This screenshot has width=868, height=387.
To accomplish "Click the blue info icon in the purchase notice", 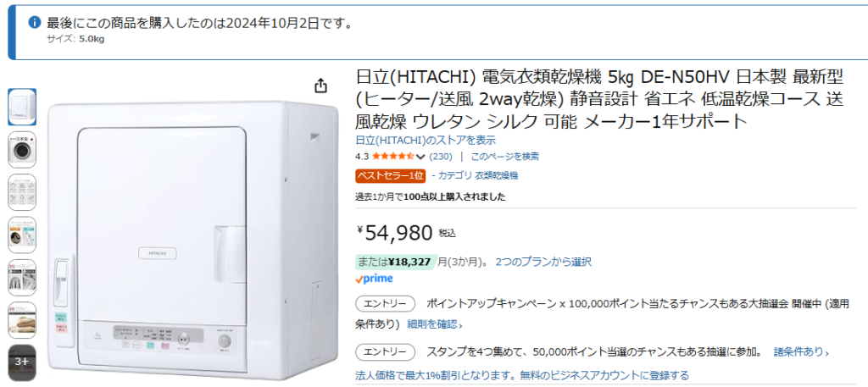I will (x=34, y=22).
